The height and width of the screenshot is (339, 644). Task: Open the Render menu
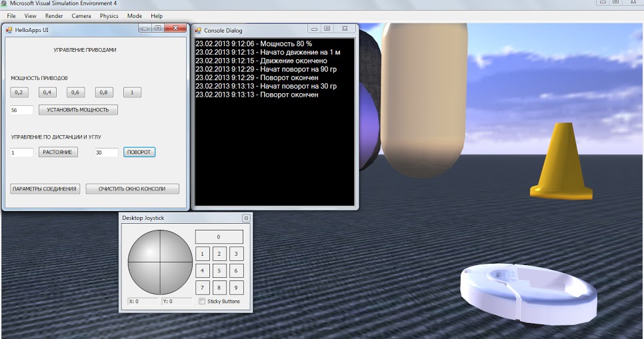coord(54,16)
